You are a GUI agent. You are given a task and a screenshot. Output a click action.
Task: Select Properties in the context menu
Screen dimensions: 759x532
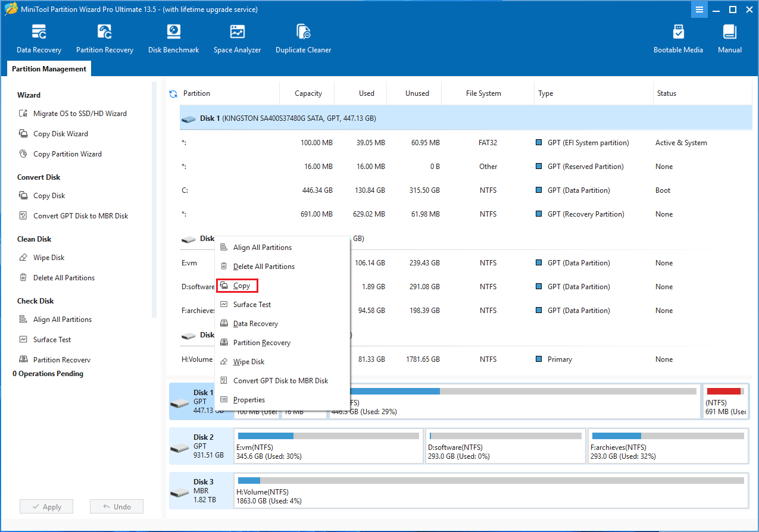point(249,399)
